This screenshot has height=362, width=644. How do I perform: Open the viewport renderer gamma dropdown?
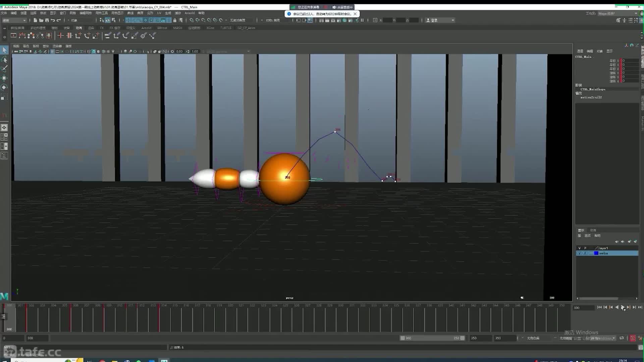click(x=228, y=52)
